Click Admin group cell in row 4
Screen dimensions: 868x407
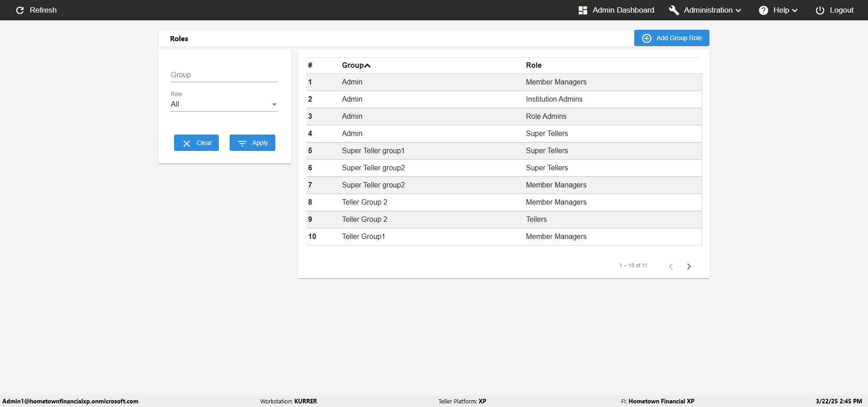[x=352, y=133]
